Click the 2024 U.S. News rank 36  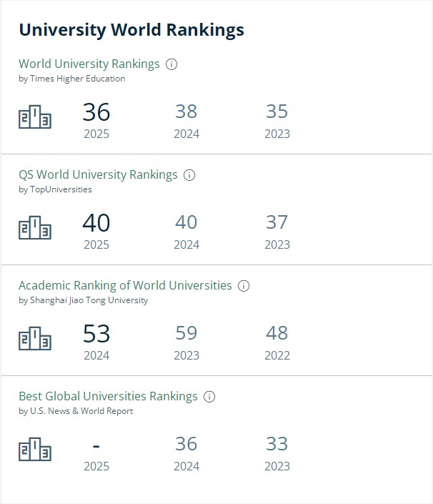click(x=186, y=444)
